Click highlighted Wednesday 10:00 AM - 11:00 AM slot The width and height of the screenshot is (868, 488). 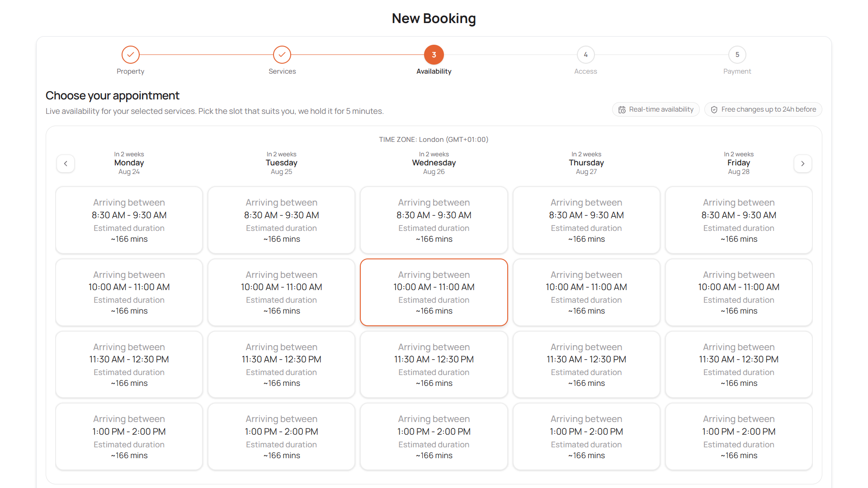coord(434,292)
